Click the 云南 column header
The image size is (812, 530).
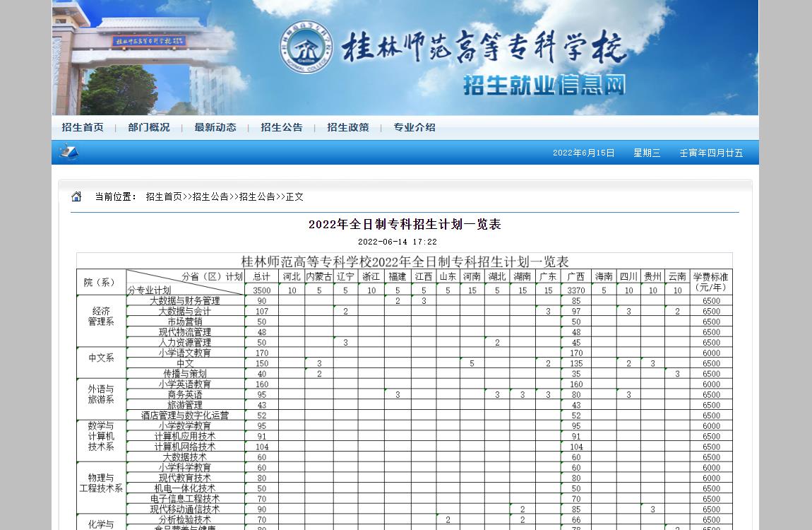pyautogui.click(x=677, y=276)
